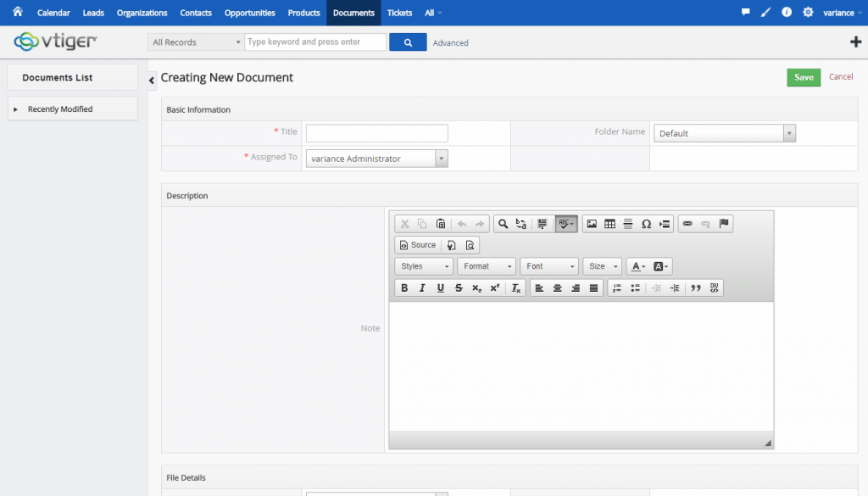868x496 pixels.
Task: Open the Opportunities menu
Action: (249, 12)
